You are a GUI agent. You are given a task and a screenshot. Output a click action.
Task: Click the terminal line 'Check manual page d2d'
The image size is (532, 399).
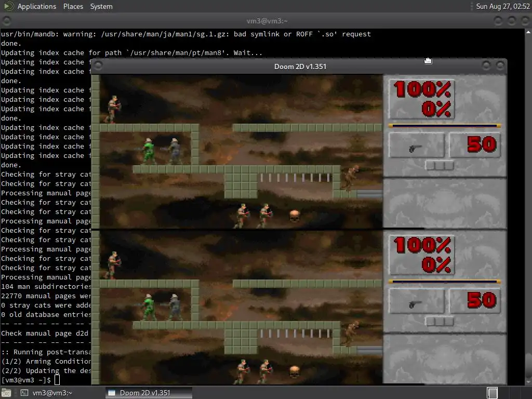45,333
